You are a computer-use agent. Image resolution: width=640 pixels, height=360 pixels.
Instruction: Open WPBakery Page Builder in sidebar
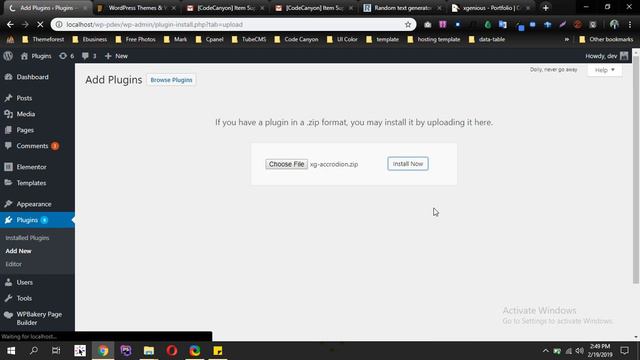(37, 318)
